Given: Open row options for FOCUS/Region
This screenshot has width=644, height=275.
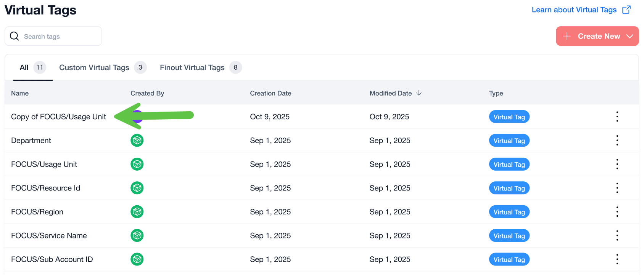Looking at the screenshot, I should (x=617, y=212).
